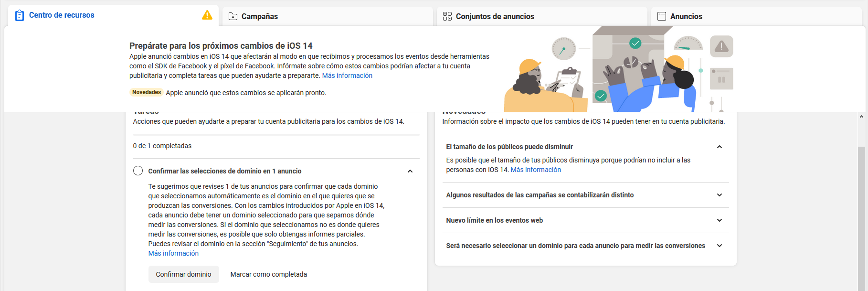Open Más información link under domain task

(x=173, y=253)
